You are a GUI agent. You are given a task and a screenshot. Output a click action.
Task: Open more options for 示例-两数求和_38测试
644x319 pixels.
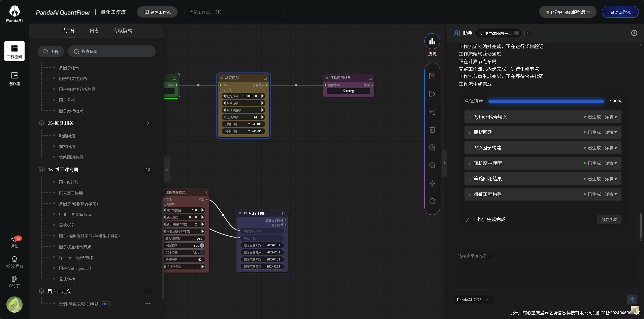(148, 304)
